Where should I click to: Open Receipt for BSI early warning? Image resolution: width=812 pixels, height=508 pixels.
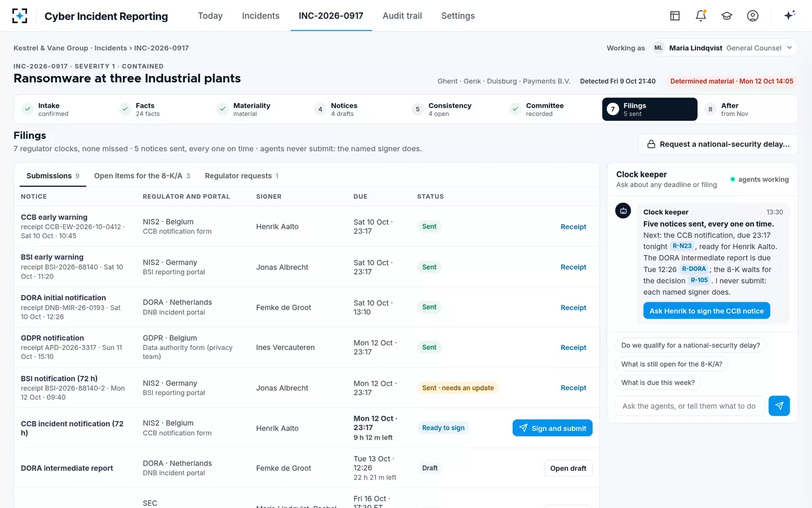pyautogui.click(x=573, y=267)
